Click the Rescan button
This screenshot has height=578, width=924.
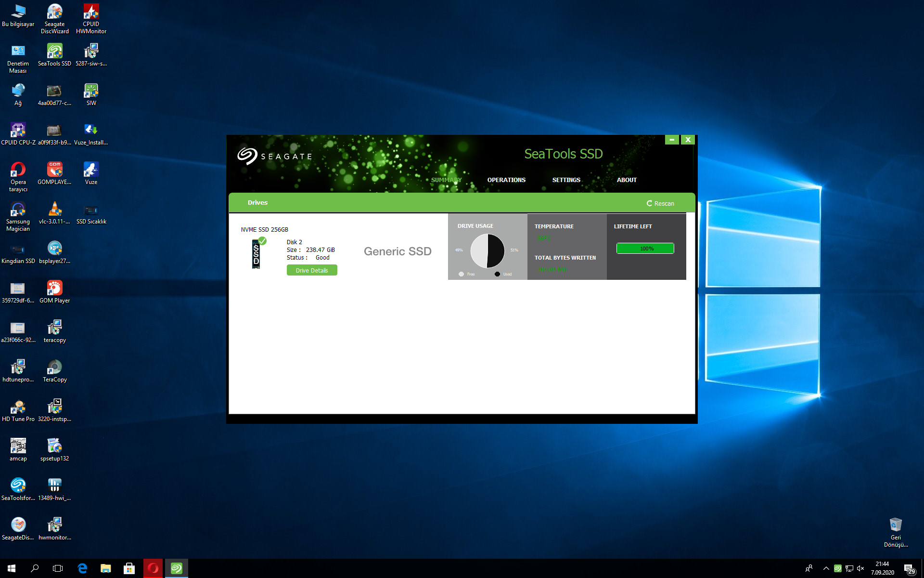coord(660,203)
